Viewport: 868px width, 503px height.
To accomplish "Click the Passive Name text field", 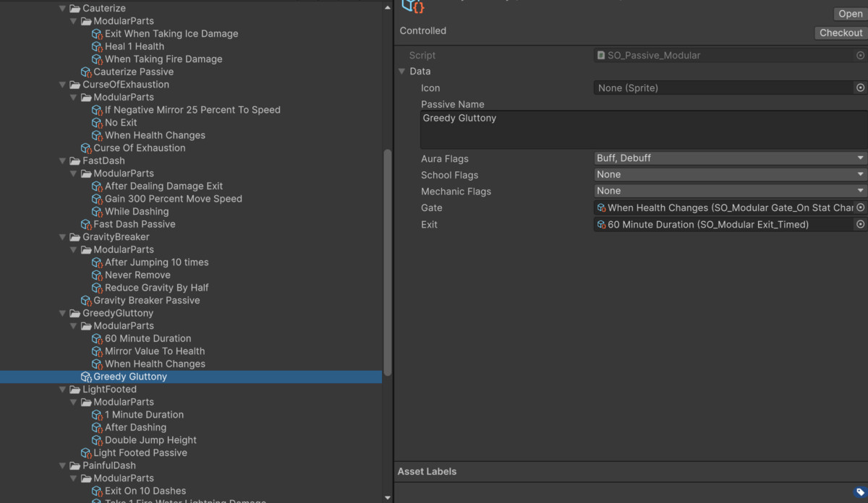I will click(x=643, y=129).
